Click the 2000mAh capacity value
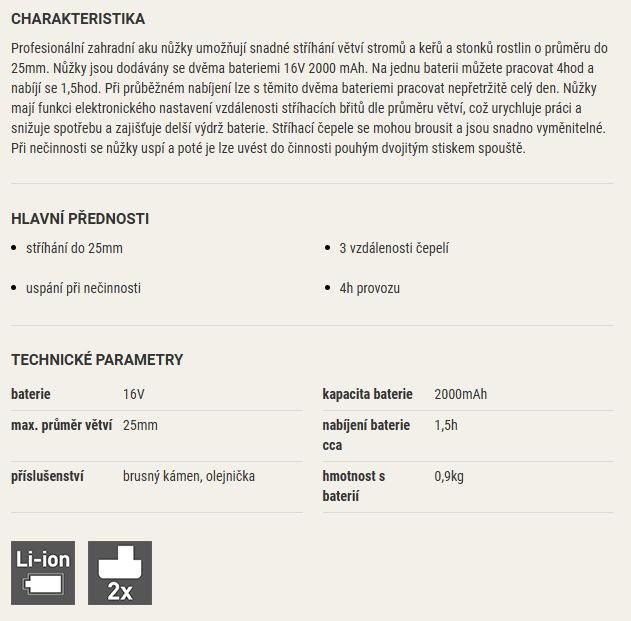Screen dimensions: 631x621 460,394
